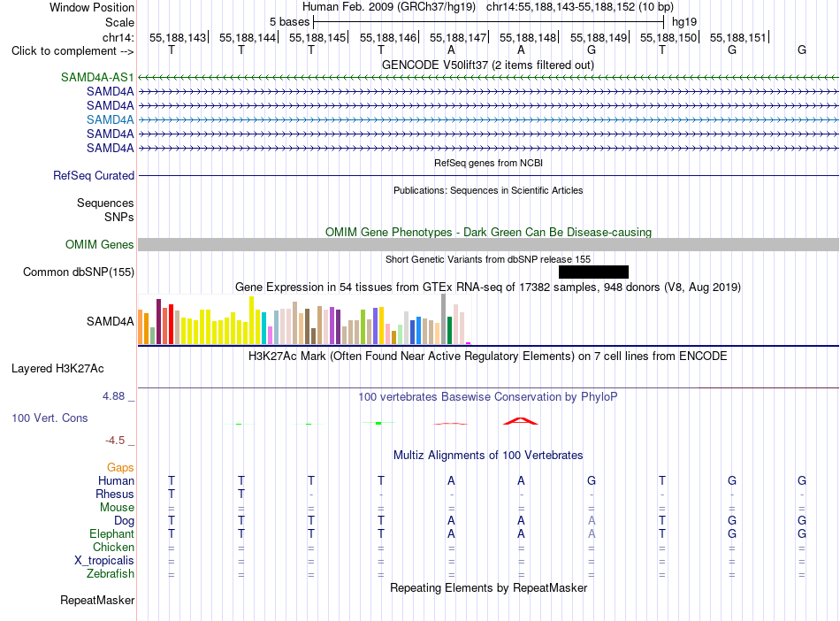
Task: Select the light-blue SAMD4A transcript label
Action: point(110,119)
